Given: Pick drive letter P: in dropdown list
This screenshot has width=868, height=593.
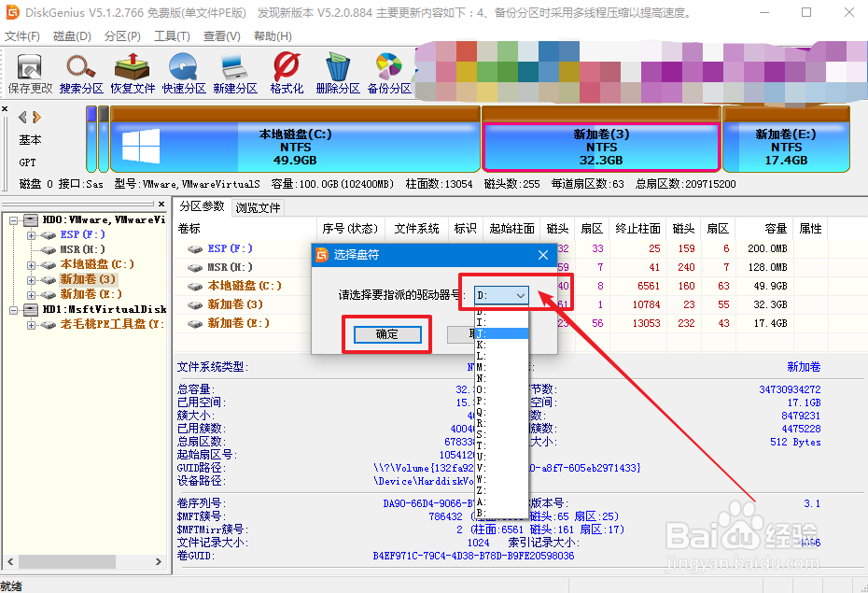Looking at the screenshot, I should 501,401.
